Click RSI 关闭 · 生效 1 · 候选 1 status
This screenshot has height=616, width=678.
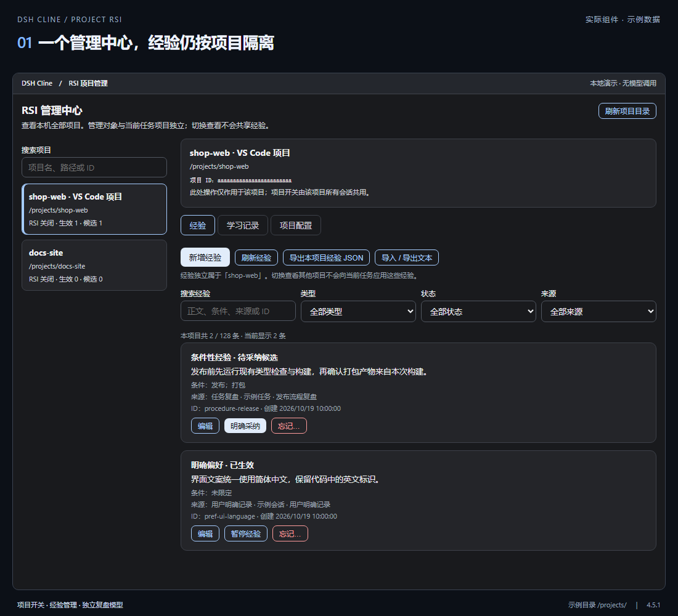66,223
